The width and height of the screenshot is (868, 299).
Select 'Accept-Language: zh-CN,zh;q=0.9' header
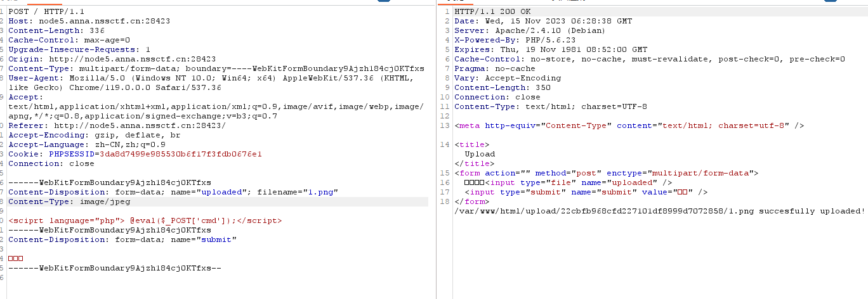coord(87,144)
